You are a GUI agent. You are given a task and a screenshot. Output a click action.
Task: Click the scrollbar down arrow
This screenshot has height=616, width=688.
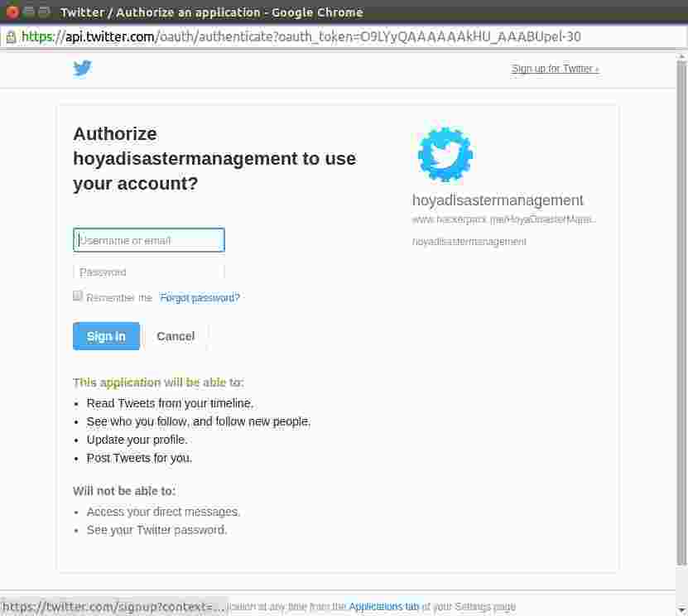[x=681, y=610]
